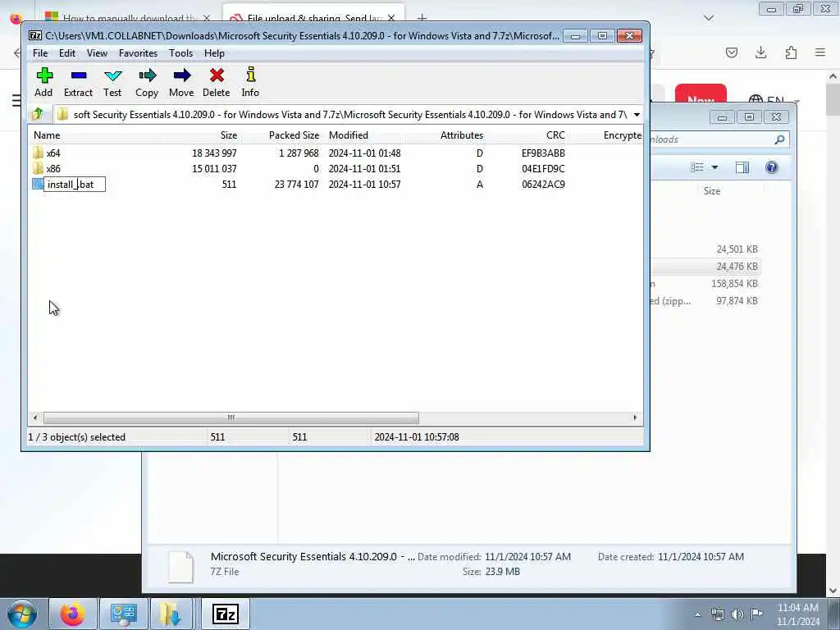The width and height of the screenshot is (840, 630).
Task: Open Explorer change view dropdown arrow
Action: pyautogui.click(x=714, y=167)
